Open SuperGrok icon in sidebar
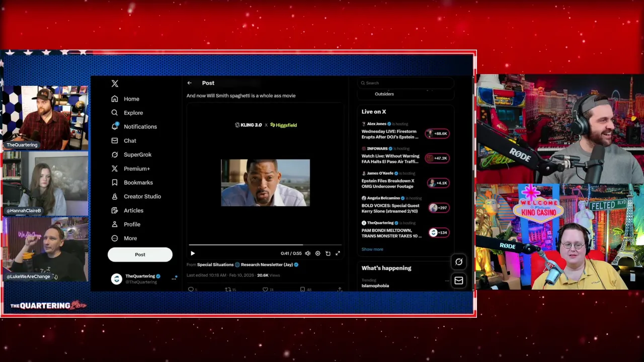Viewport: 644px width, 362px height. [115, 154]
